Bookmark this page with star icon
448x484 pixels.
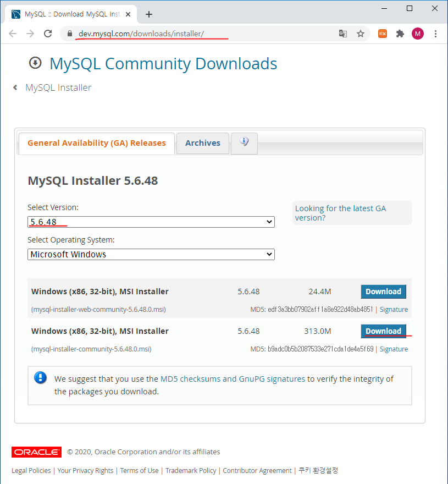[361, 34]
